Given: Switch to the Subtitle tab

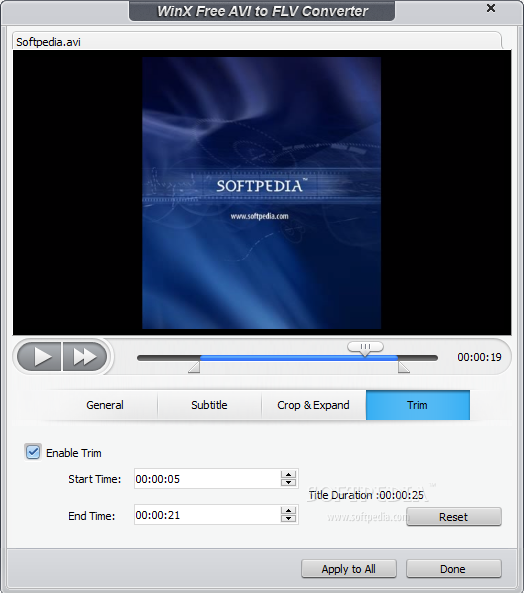Looking at the screenshot, I should [x=209, y=405].
